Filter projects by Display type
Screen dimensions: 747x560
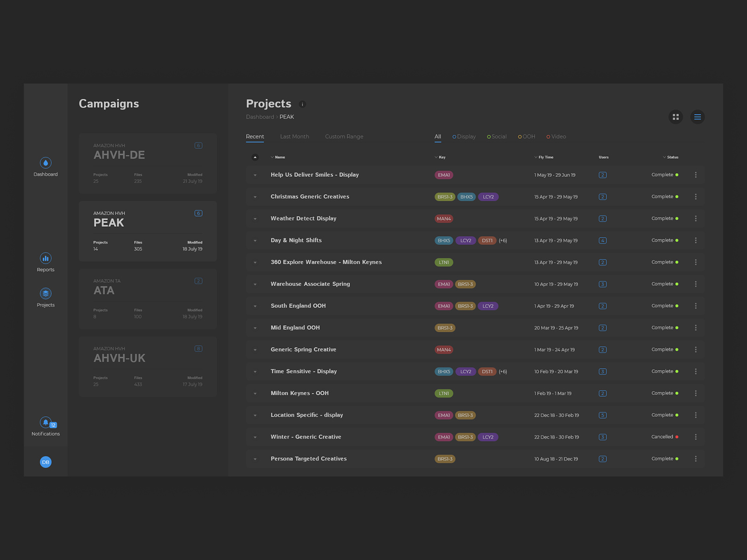click(464, 136)
